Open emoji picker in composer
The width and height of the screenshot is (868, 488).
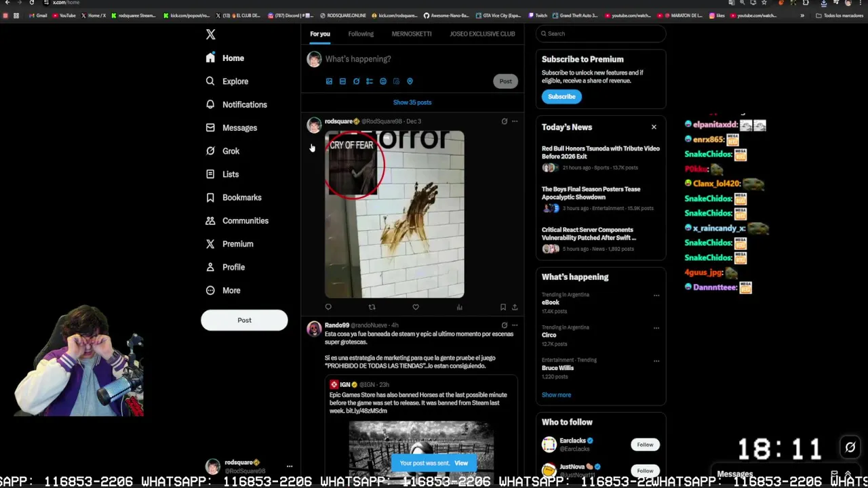click(x=383, y=81)
